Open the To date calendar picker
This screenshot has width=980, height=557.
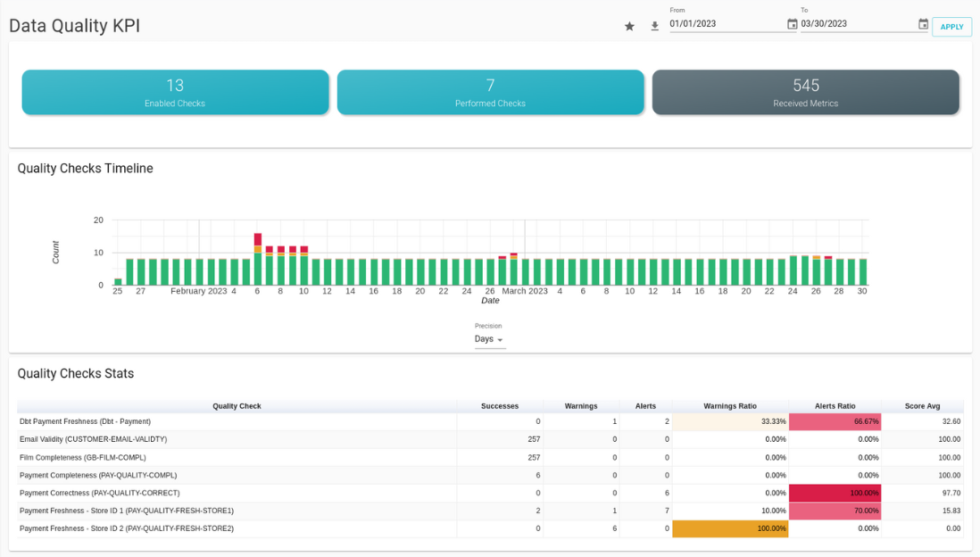click(923, 24)
